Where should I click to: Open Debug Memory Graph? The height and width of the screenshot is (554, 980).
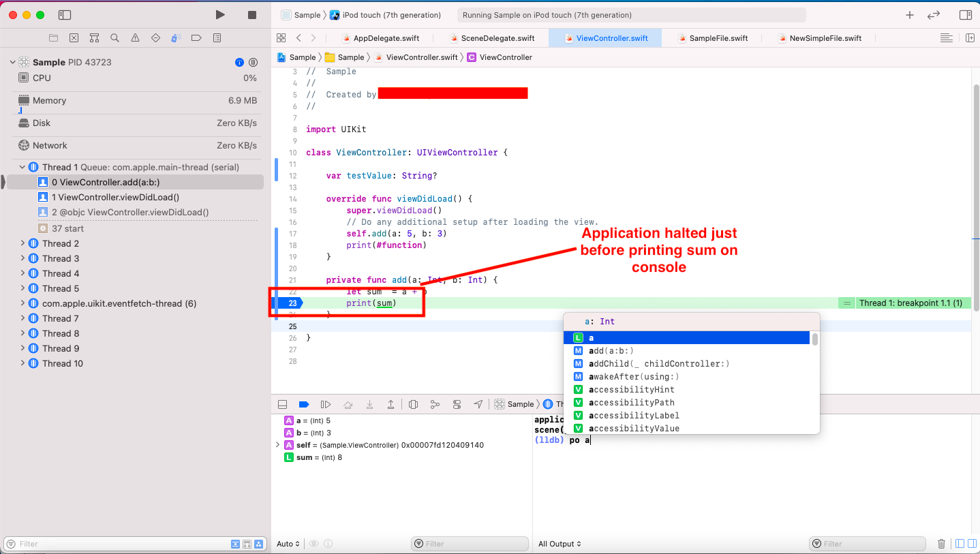(x=435, y=404)
